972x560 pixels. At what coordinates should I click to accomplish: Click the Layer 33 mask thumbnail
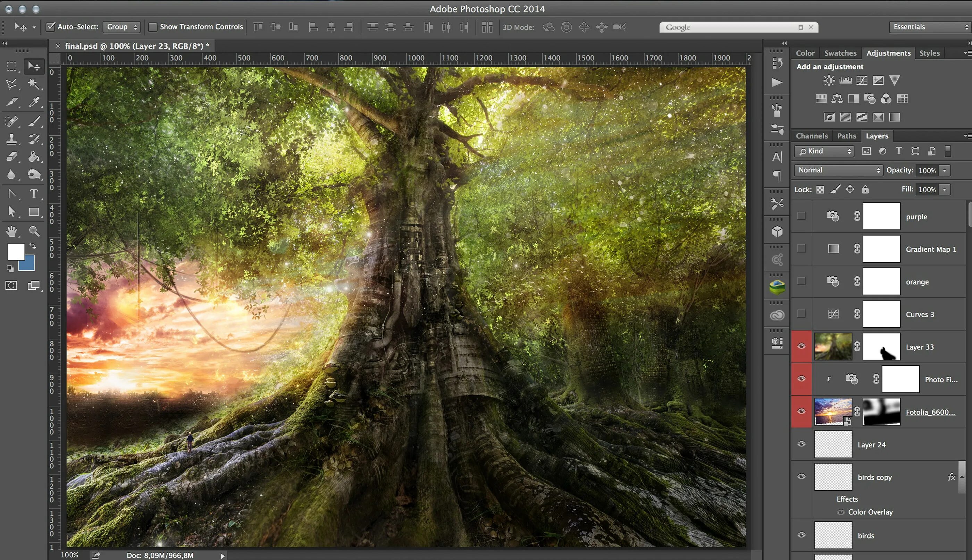click(x=881, y=347)
